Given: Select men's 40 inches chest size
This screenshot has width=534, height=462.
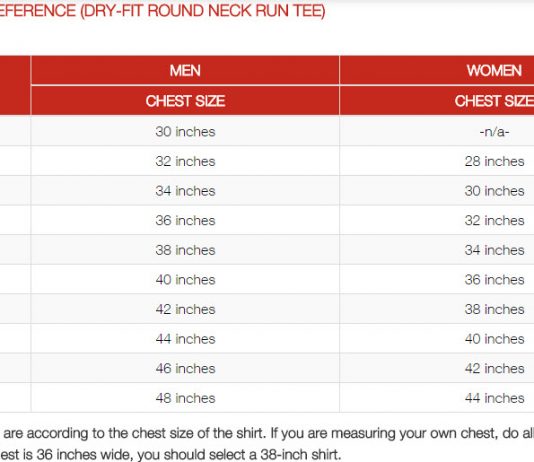Looking at the screenshot, I should coord(185,280).
